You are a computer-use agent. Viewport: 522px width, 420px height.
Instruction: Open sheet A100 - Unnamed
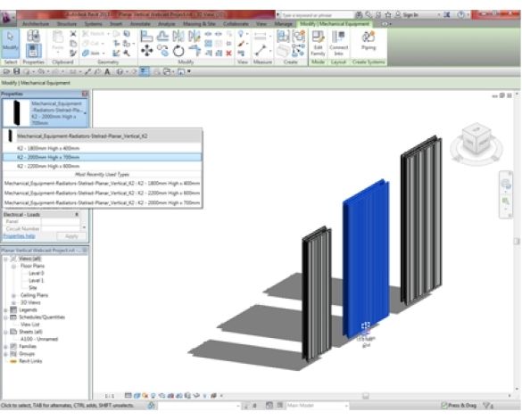pos(39,339)
